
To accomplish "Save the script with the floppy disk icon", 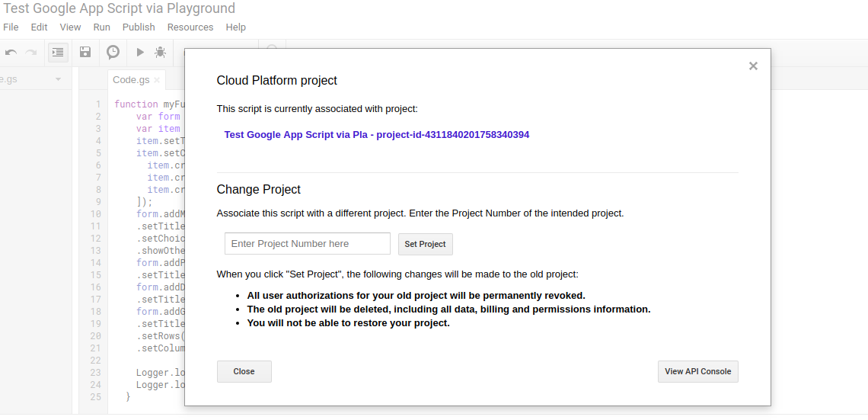I will [x=85, y=52].
